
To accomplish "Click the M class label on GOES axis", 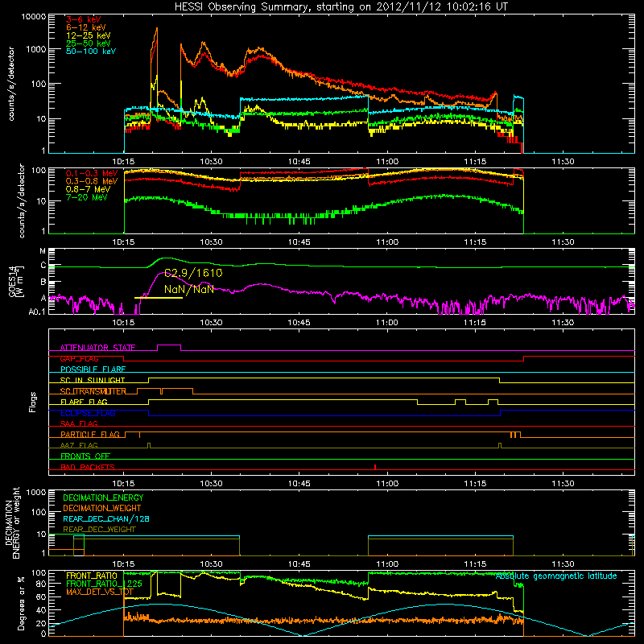I will pyautogui.click(x=43, y=251).
